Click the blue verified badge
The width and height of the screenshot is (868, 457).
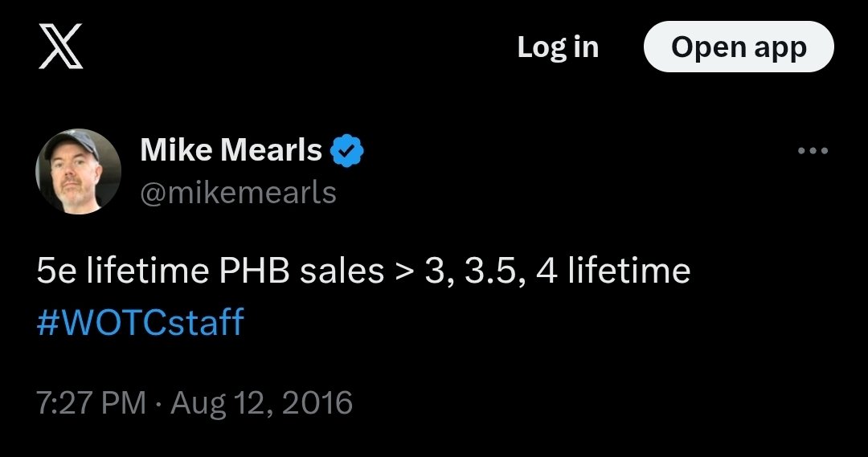(348, 150)
